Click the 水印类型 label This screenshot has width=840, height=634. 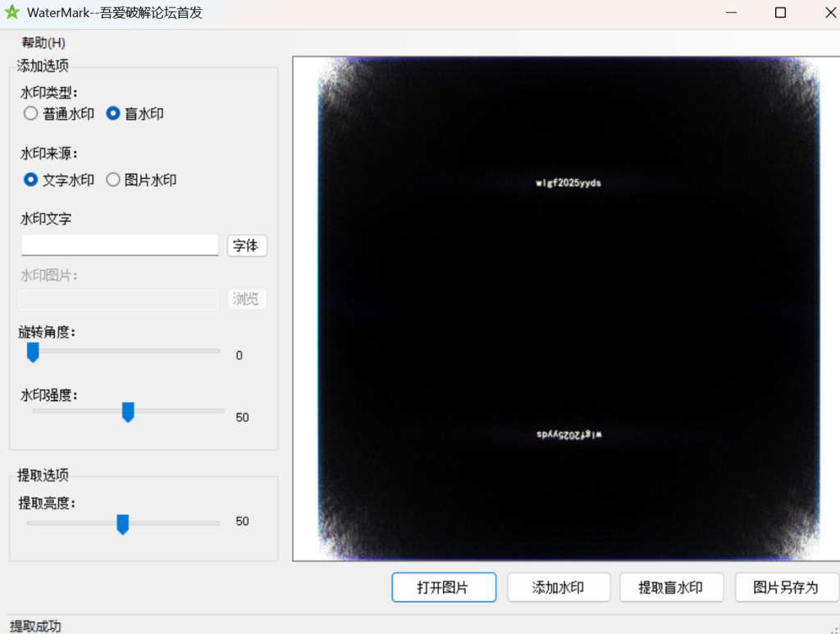[x=48, y=93]
